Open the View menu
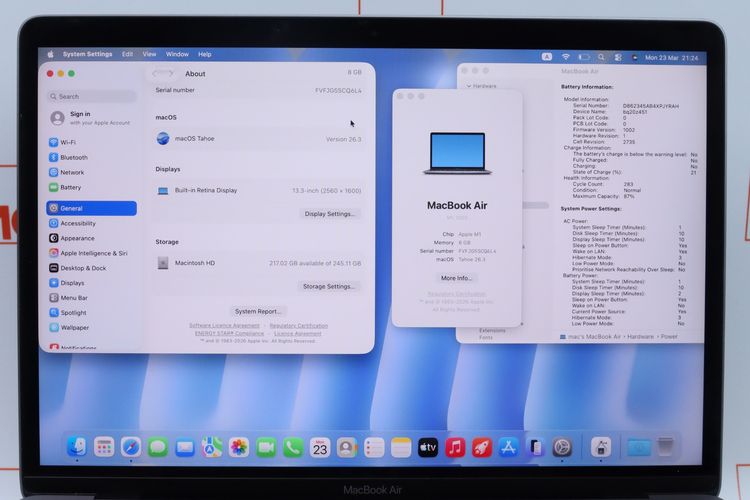750x500 pixels. pos(149,54)
